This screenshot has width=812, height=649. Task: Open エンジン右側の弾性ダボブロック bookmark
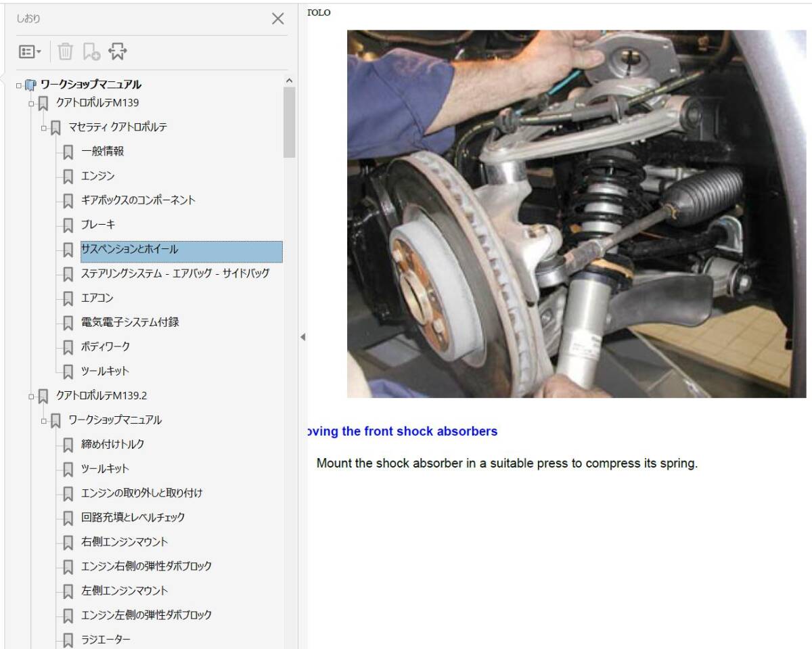146,566
